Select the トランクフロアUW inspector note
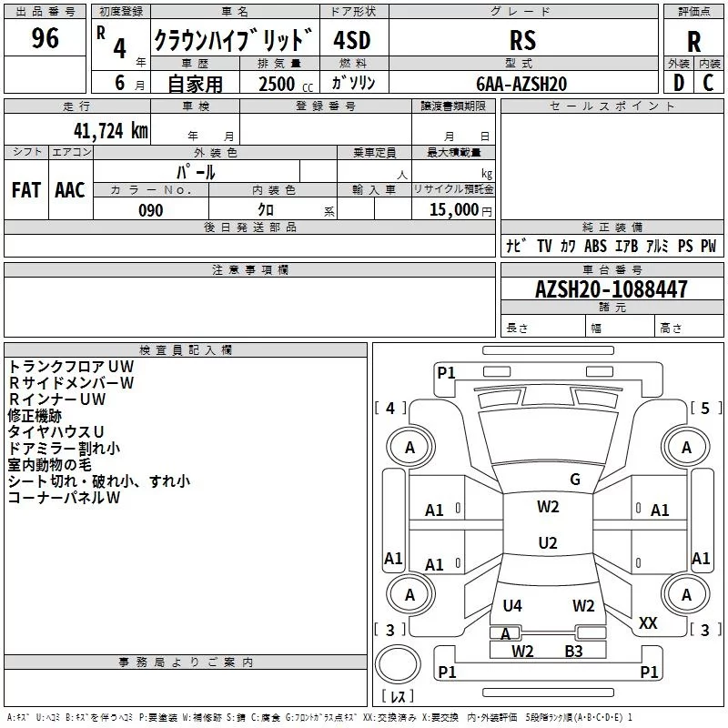728x728 pixels. point(71,367)
